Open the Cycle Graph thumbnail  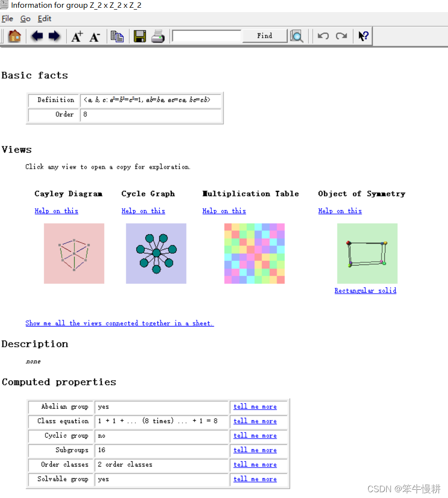156,254
